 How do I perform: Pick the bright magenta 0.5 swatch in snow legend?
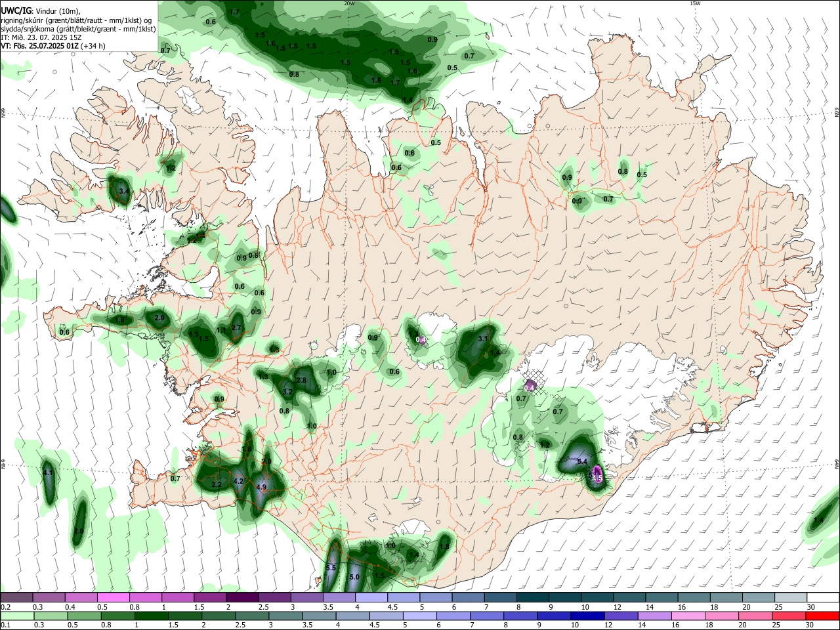(x=113, y=597)
